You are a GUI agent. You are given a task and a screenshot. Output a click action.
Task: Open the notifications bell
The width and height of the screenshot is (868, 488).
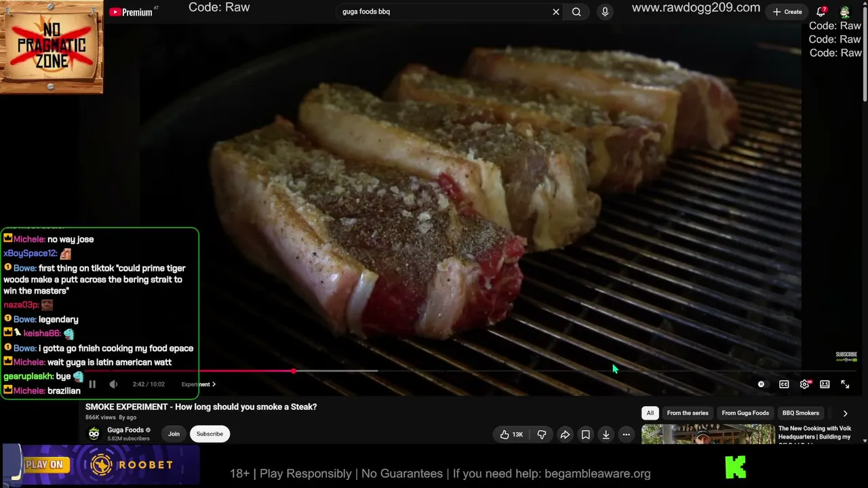coord(821,12)
